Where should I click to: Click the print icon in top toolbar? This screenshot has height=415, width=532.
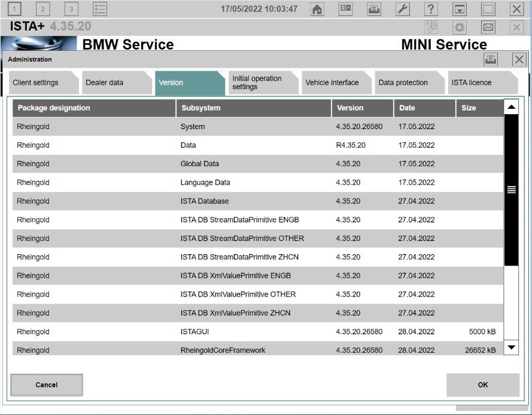(374, 9)
